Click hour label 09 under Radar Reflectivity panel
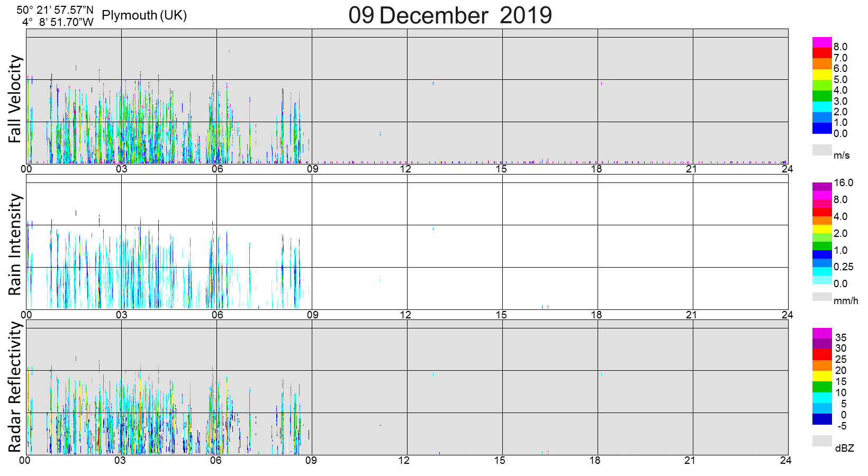Image resolution: width=868 pixels, height=476 pixels. 311,460
